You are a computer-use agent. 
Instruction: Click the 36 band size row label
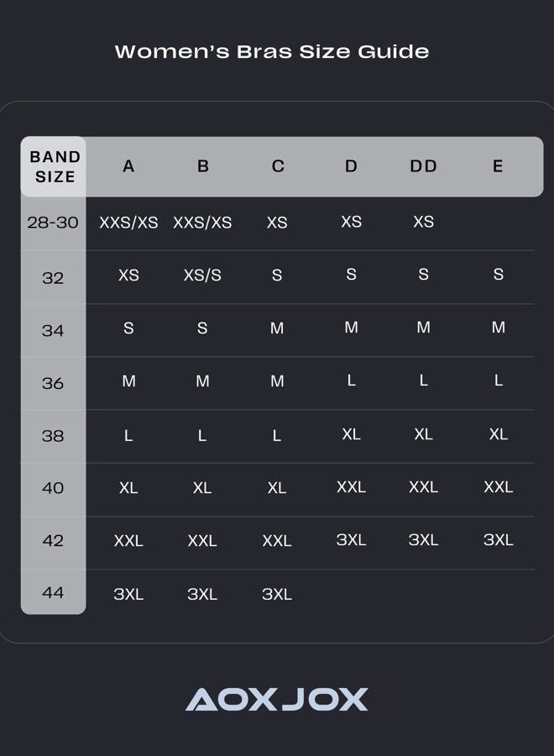[53, 383]
